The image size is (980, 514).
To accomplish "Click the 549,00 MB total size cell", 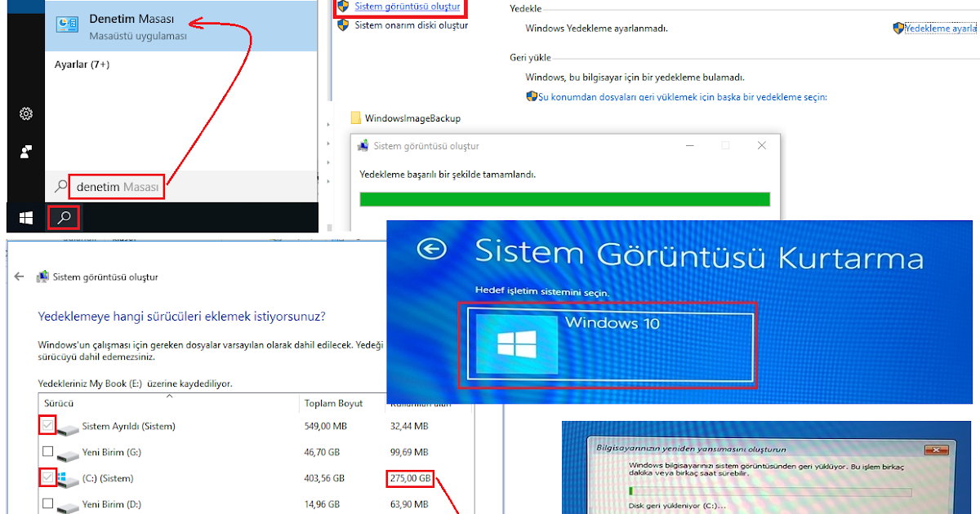I will pyautogui.click(x=325, y=427).
